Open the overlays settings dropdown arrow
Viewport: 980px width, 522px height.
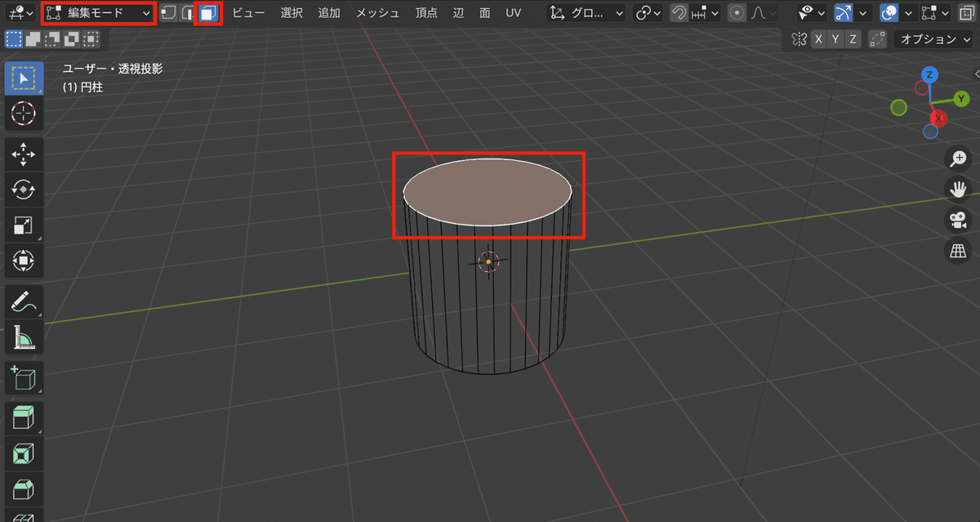tap(907, 13)
